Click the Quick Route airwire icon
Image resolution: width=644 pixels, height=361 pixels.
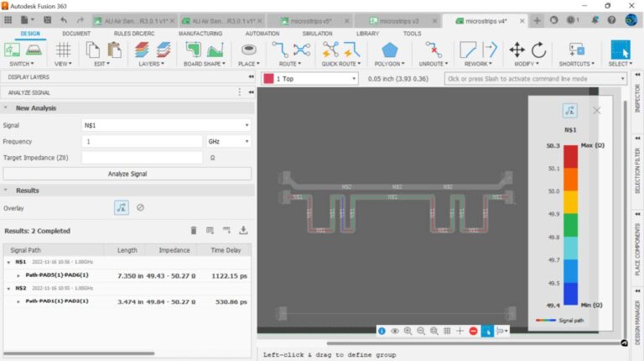(330, 50)
